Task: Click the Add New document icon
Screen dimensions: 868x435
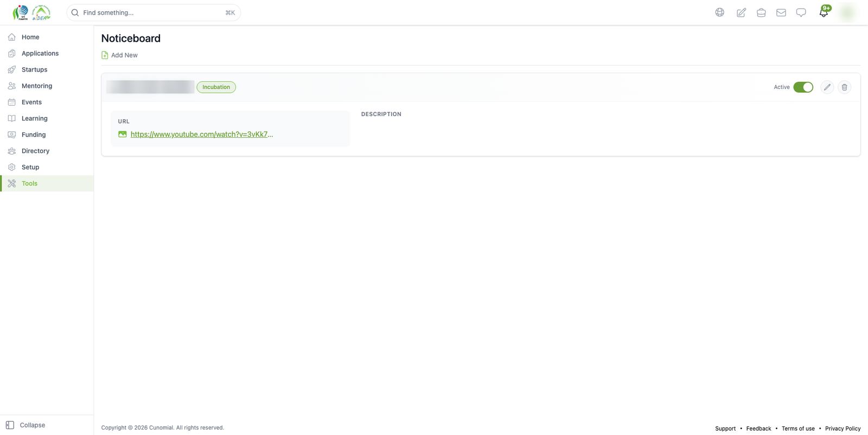Action: pyautogui.click(x=105, y=55)
